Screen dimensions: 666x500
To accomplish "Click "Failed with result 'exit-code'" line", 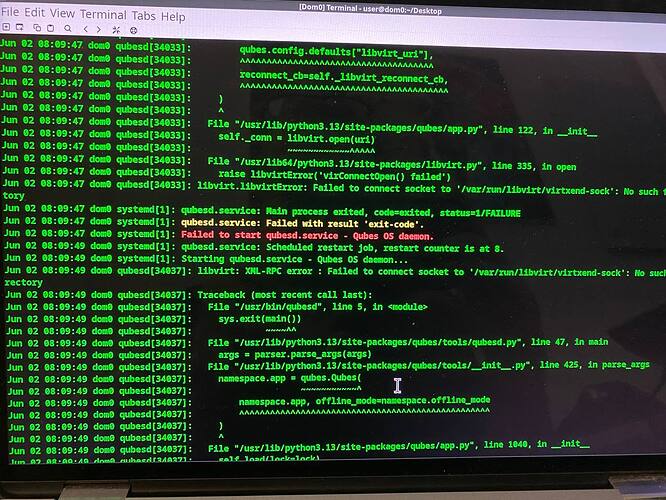I will (x=302, y=223).
